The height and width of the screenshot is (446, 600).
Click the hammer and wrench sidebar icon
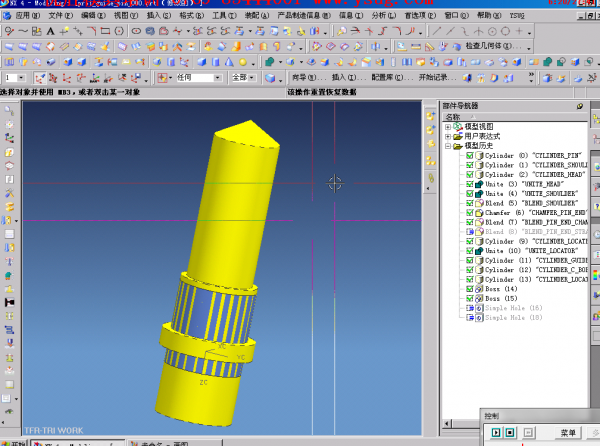coord(9,193)
